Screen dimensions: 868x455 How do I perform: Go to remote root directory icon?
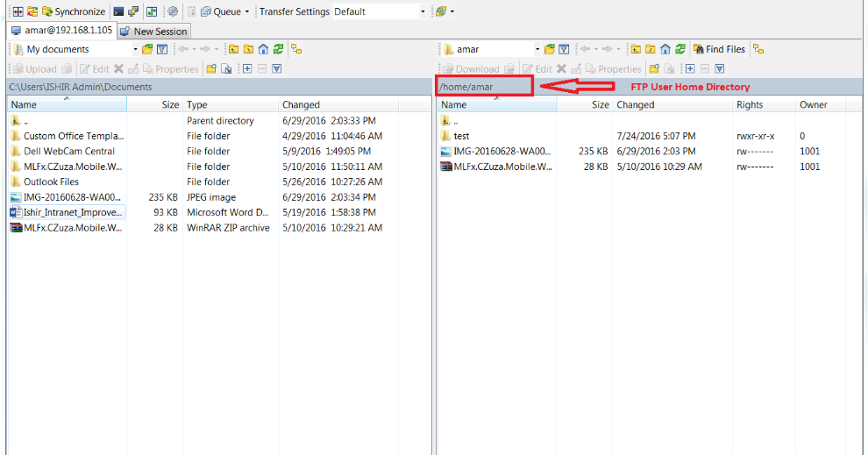click(651, 49)
